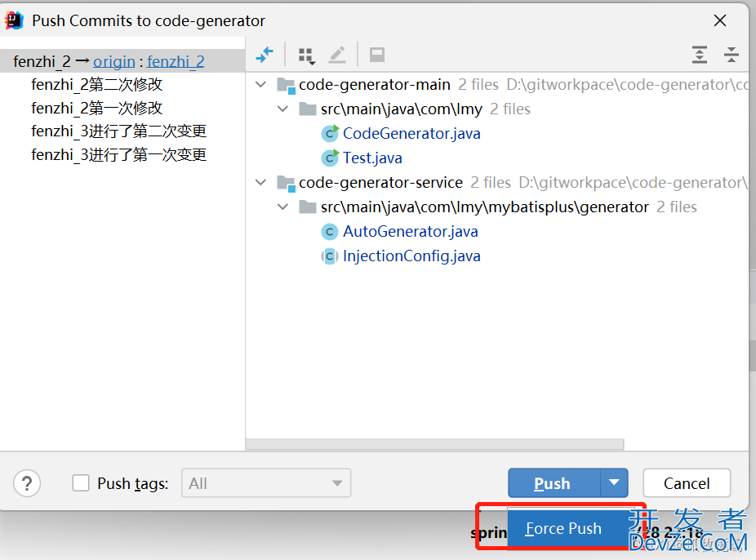The height and width of the screenshot is (560, 756).
Task: Click the AutoGenerator.java class icon
Action: [330, 232]
